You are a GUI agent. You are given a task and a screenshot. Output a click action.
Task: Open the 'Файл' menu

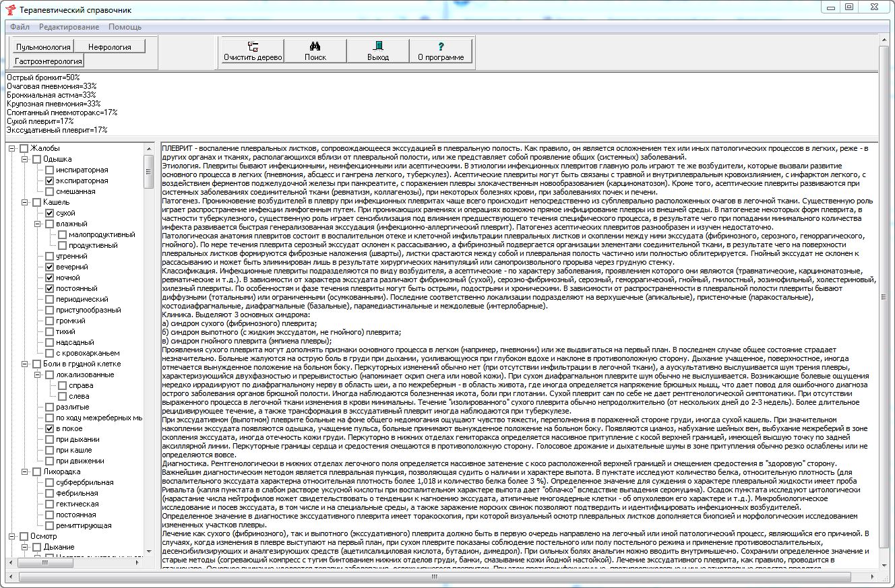[x=20, y=27]
